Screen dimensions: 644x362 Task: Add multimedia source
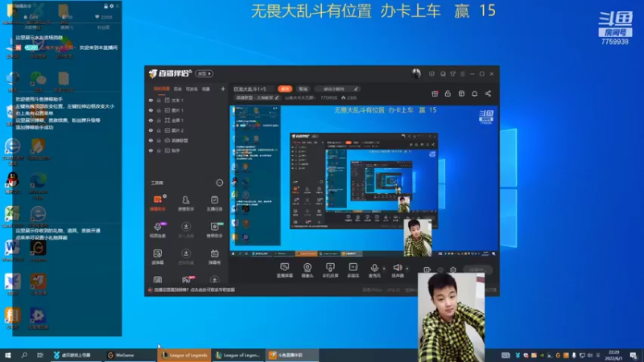353,270
